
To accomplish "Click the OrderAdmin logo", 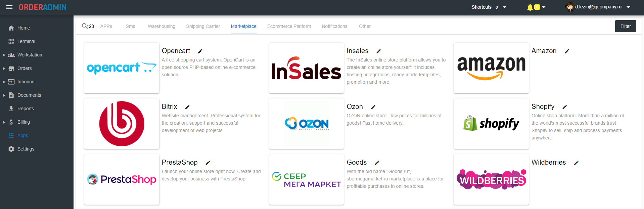I will click(43, 7).
